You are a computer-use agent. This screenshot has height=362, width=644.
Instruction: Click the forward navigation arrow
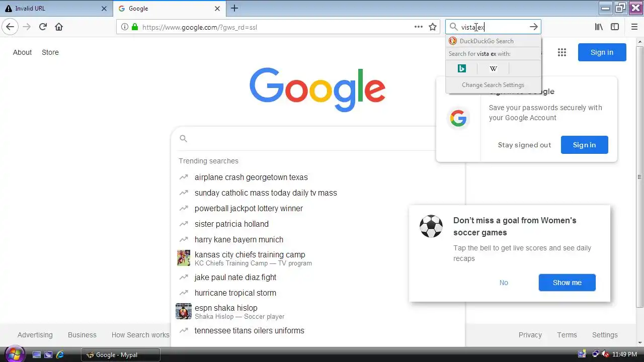[x=27, y=27]
